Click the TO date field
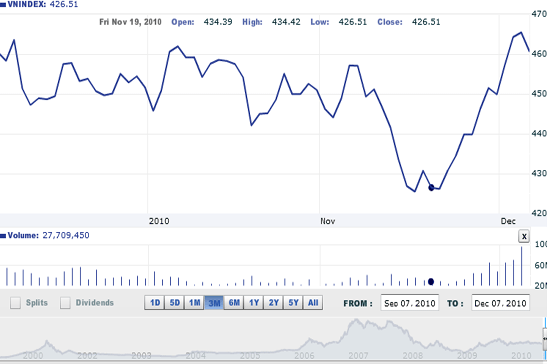550x364 pixels. [x=501, y=303]
